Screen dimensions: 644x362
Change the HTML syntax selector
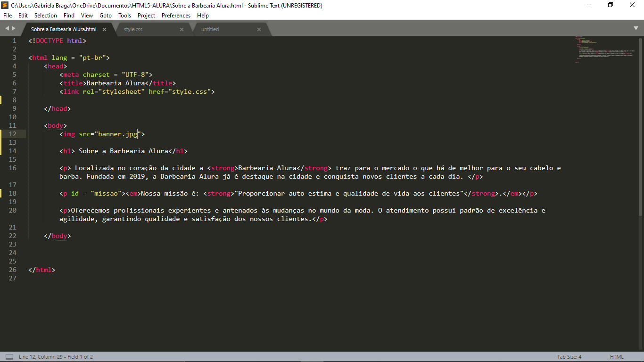click(616, 357)
